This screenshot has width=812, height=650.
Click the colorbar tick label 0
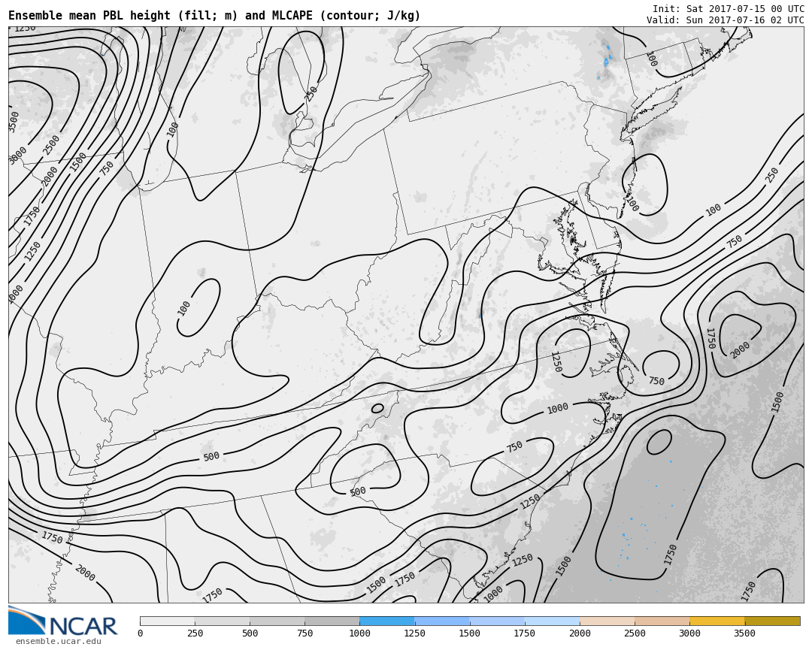[141, 633]
